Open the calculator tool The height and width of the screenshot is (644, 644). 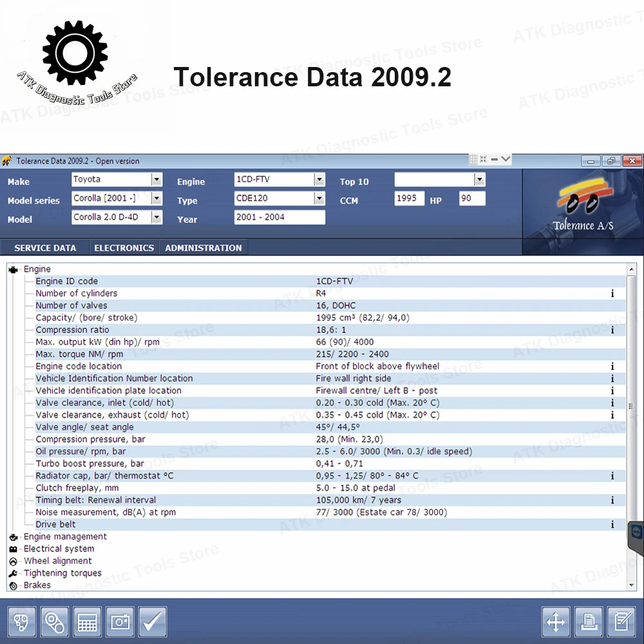(87, 621)
